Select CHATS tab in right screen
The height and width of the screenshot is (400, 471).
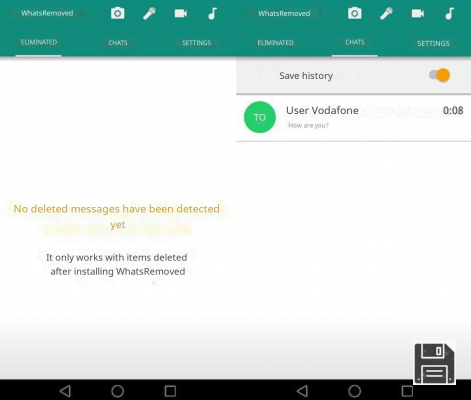(x=355, y=42)
